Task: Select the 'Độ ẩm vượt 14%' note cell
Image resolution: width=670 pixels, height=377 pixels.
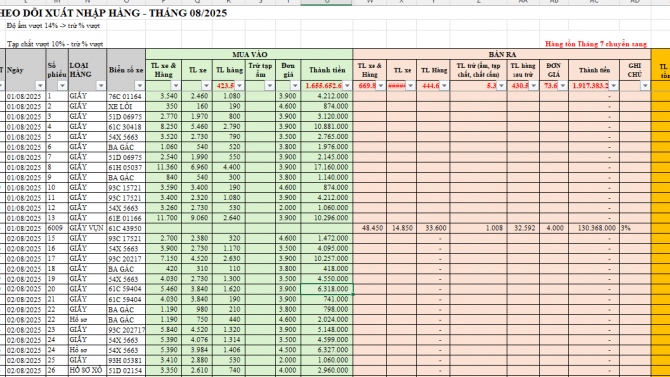Action: tap(53, 26)
